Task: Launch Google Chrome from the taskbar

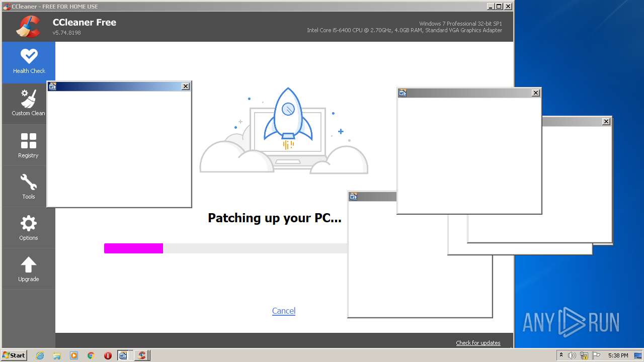Action: tap(91, 355)
